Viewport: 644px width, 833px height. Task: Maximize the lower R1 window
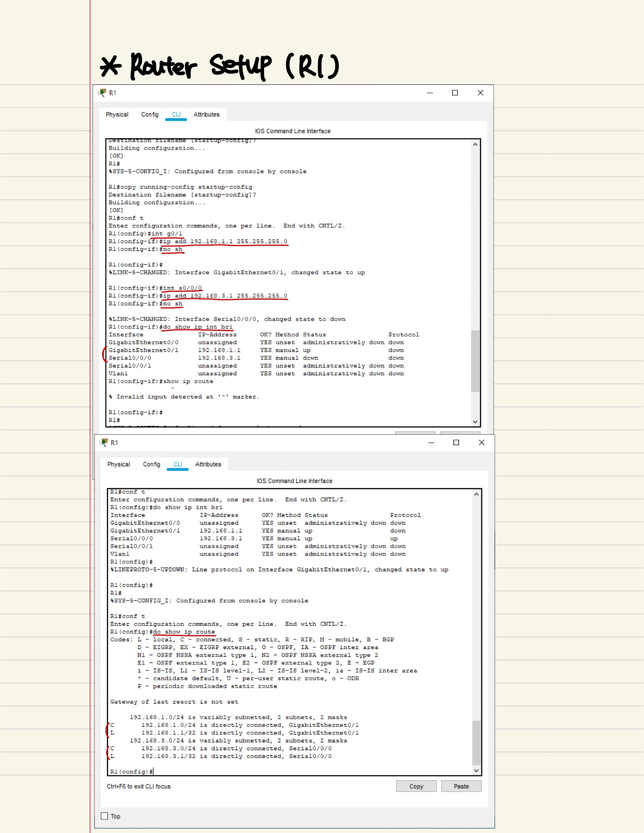point(456,443)
